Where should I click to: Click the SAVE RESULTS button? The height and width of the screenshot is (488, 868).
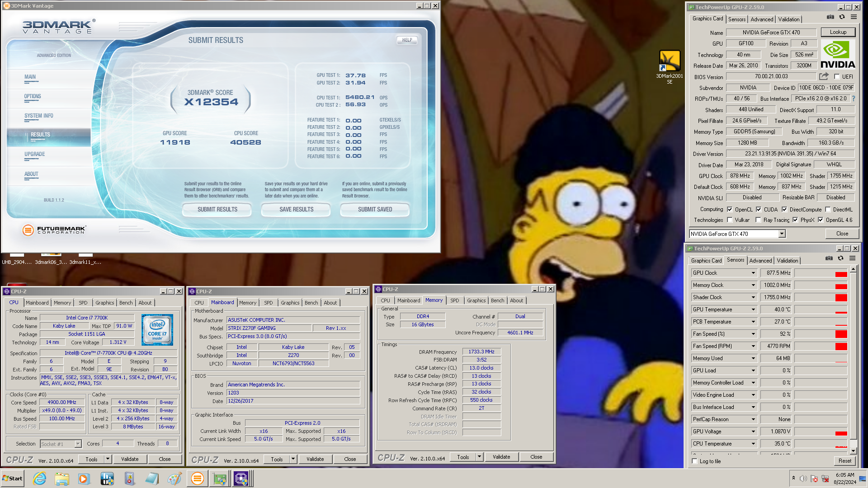coord(296,209)
